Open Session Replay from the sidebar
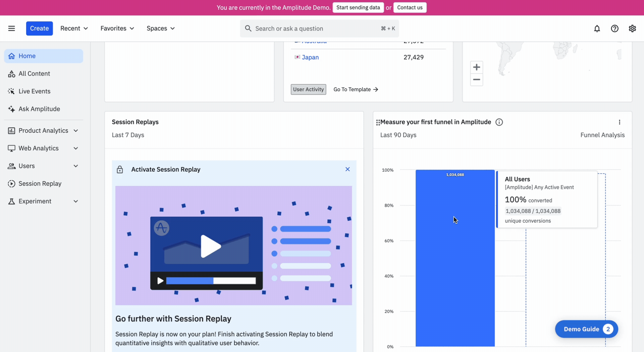This screenshot has height=352, width=644. [x=40, y=184]
